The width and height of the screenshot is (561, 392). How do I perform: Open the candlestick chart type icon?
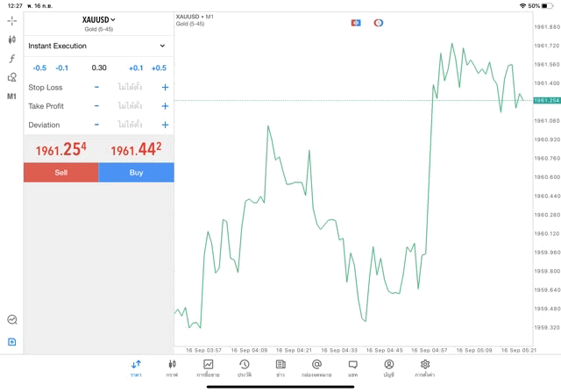(11, 39)
